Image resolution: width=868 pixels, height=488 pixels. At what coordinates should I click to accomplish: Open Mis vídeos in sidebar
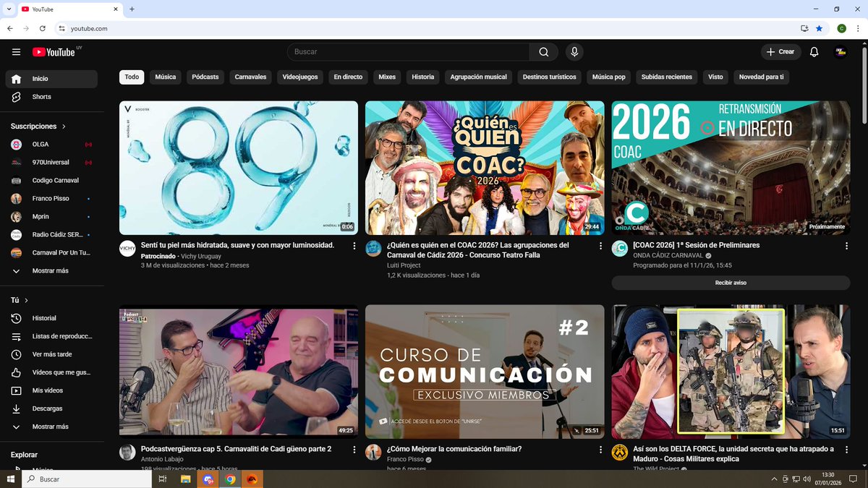(51, 390)
